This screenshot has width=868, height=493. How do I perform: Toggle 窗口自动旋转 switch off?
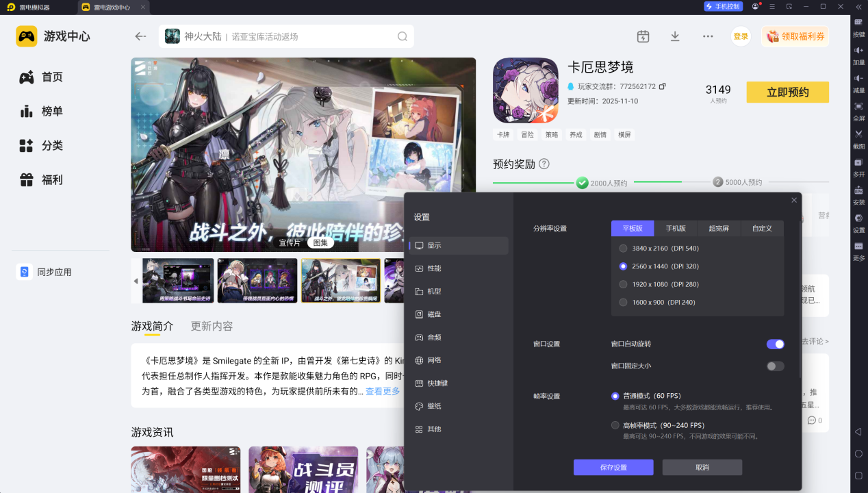coord(775,344)
